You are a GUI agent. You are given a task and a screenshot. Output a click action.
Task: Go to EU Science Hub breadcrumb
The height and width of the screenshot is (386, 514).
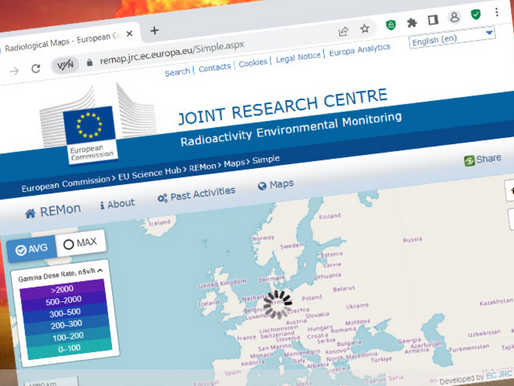[150, 173]
